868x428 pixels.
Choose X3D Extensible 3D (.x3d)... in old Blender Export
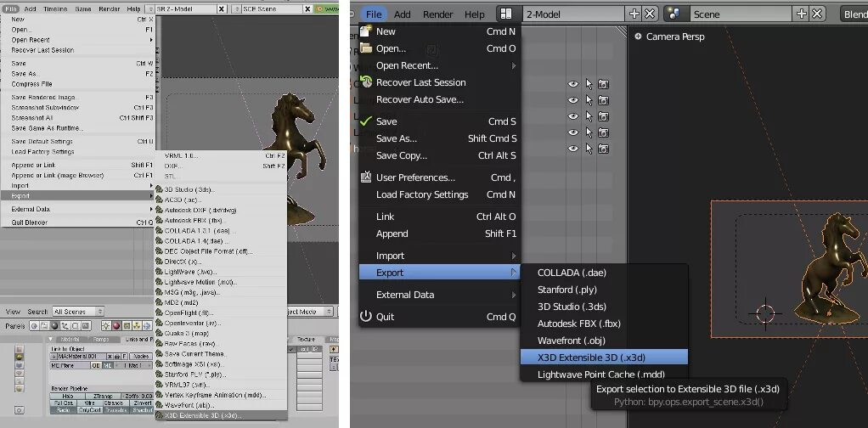221,415
